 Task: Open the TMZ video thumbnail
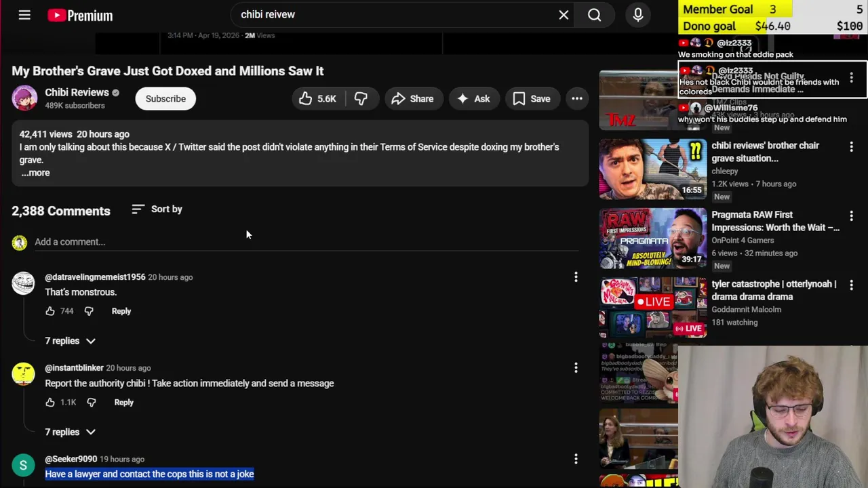coord(638,100)
